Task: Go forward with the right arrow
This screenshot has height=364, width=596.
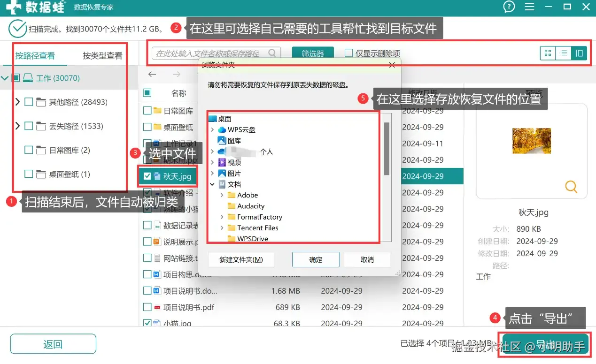Action: (176, 74)
